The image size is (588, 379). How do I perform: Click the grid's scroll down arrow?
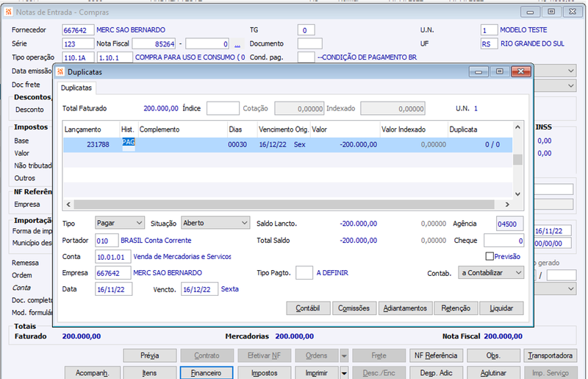pyautogui.click(x=517, y=194)
